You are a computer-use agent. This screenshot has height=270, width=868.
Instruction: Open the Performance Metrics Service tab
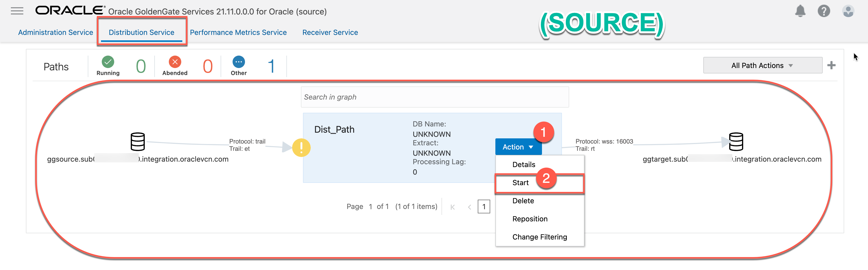(x=238, y=32)
